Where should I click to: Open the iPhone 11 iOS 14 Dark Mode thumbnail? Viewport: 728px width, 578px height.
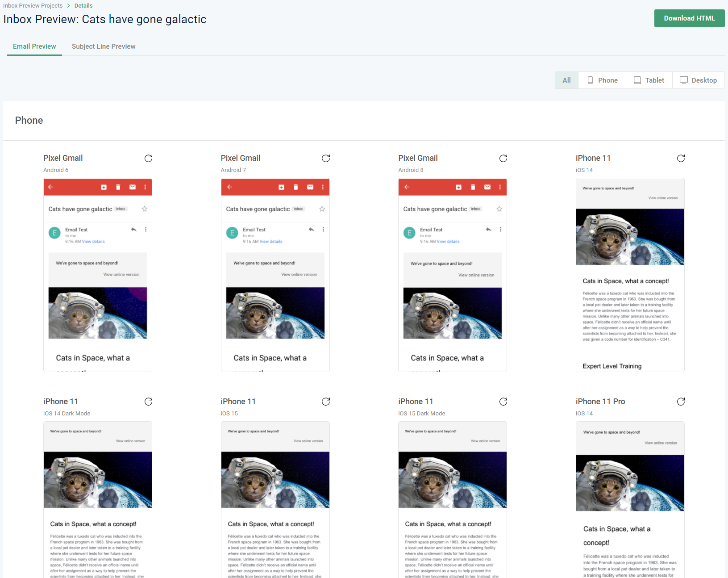coord(98,499)
